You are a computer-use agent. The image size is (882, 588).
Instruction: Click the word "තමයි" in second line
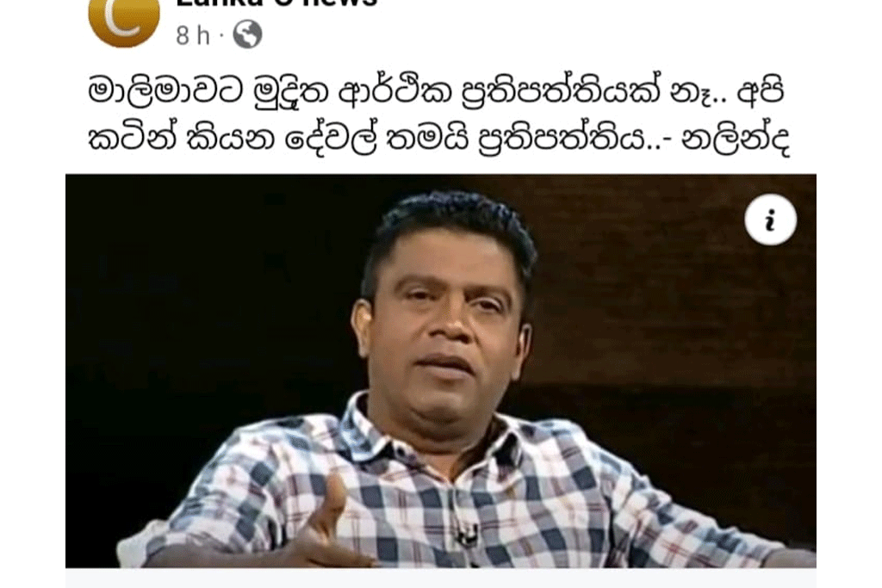427,138
